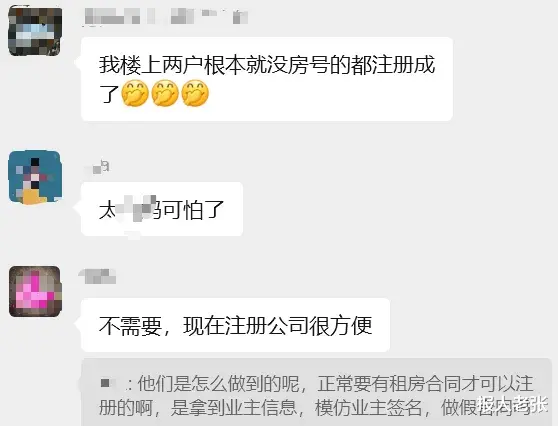Click the phrase 模仿业主签名 in the quote
This screenshot has height=426, width=558.
368,407
